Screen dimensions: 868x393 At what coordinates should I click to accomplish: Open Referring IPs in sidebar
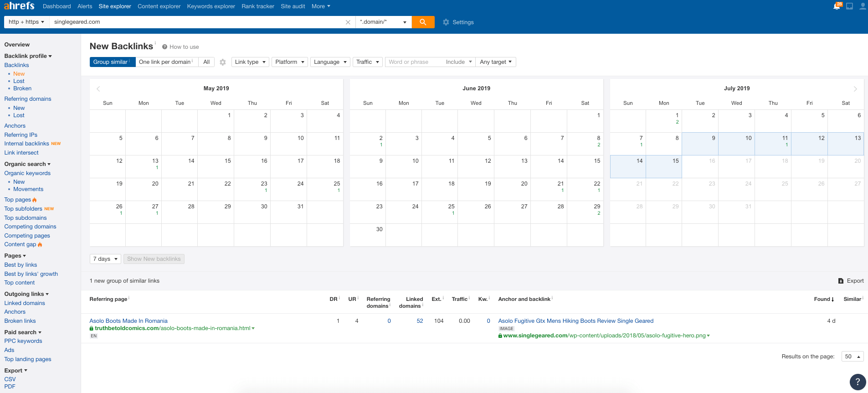[x=21, y=135]
